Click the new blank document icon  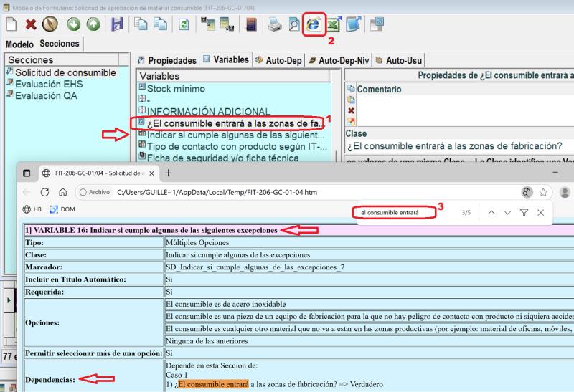11,25
